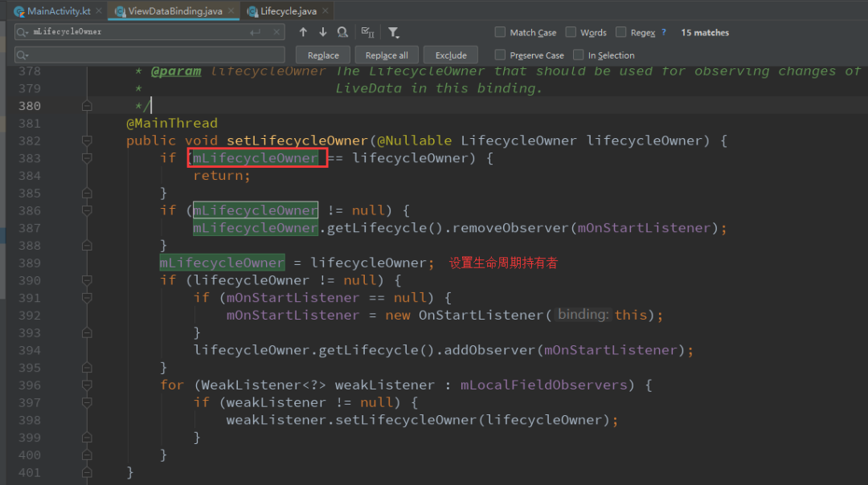868x485 pixels.
Task: Open find-in-window search results icon
Action: pos(342,33)
